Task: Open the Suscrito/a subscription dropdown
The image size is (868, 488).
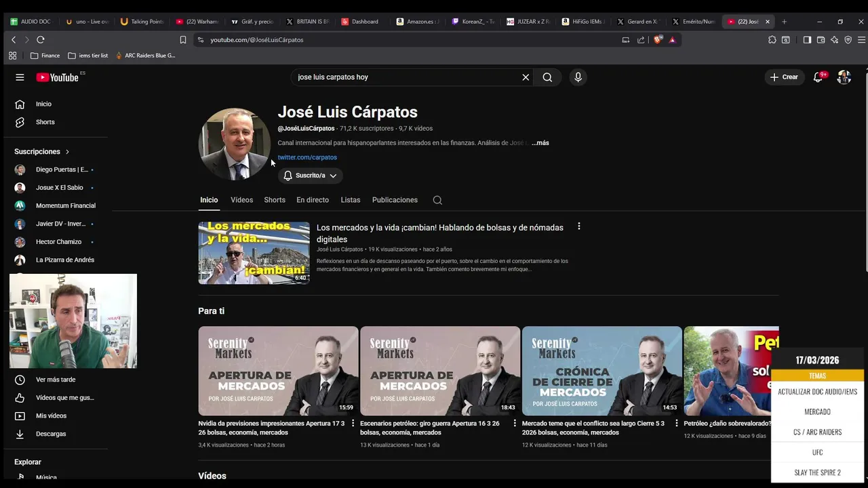Action: click(x=310, y=176)
